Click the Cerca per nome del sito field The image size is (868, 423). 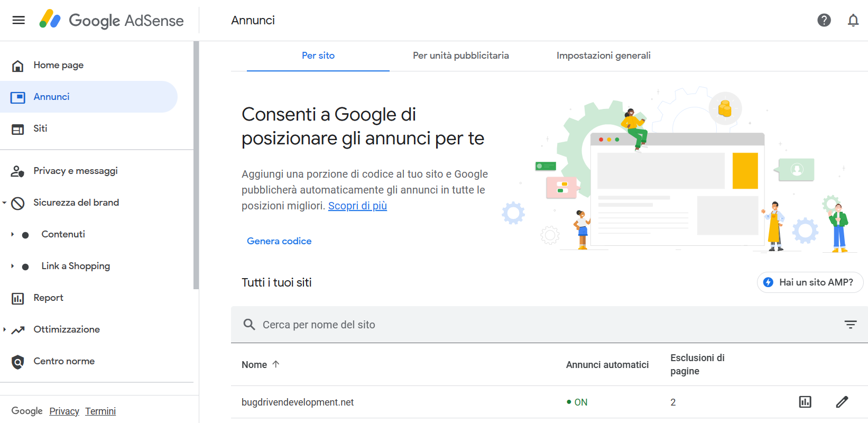point(550,325)
